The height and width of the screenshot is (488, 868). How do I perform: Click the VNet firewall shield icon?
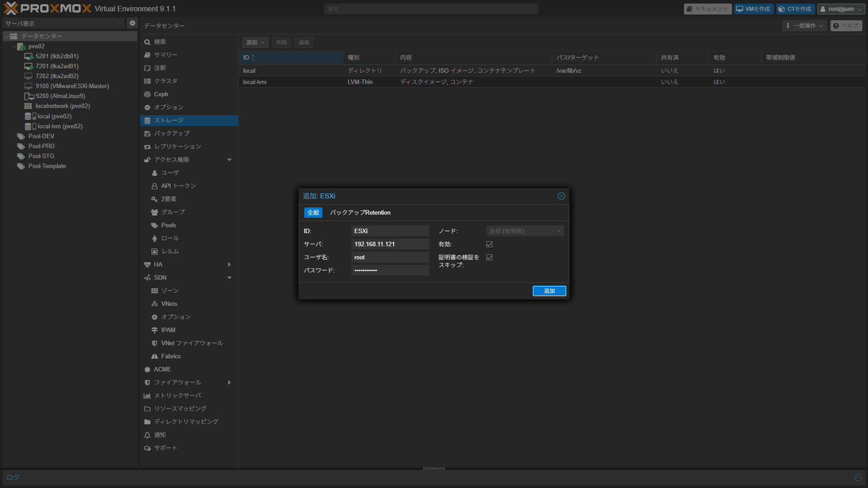click(x=155, y=343)
